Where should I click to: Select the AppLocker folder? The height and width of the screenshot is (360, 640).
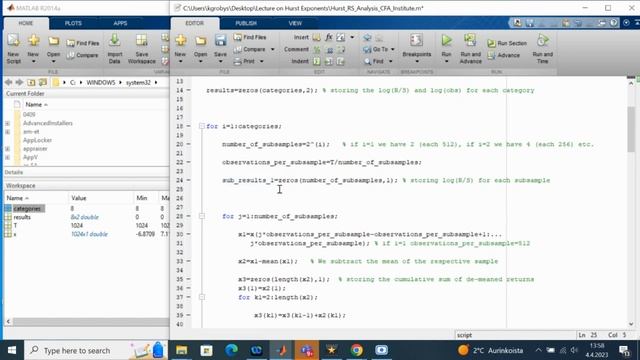pos(38,140)
